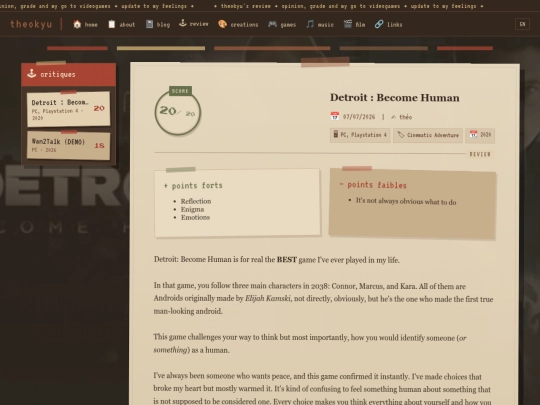540x405 pixels.
Task: Click the critiques sidebar heading
Action: (x=58, y=74)
